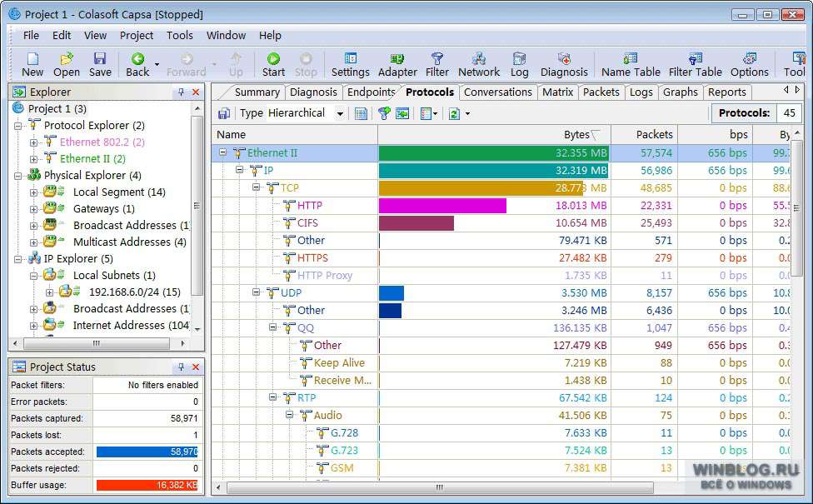This screenshot has height=504, width=813.
Task: Expand 192.168.6.0/24 subnet node
Action: (x=50, y=292)
